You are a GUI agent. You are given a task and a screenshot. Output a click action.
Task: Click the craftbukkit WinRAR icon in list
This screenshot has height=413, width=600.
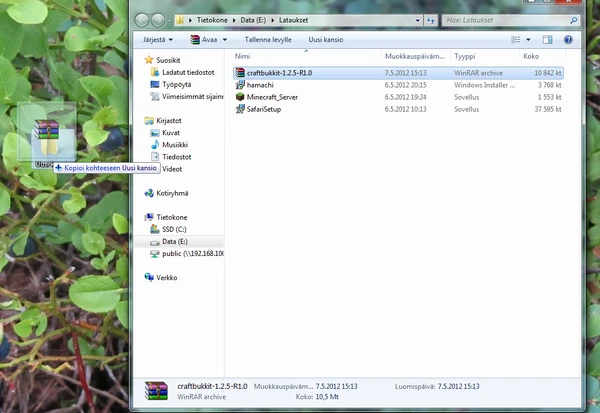point(240,73)
